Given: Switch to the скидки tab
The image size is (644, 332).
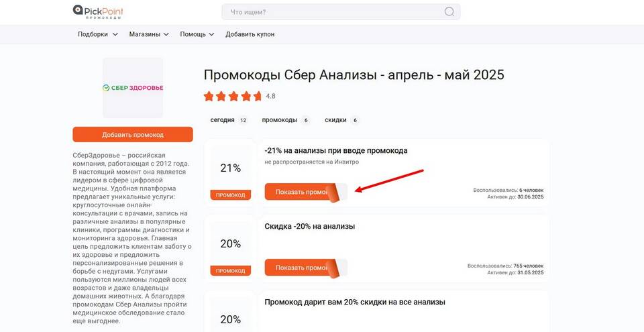Looking at the screenshot, I should [x=342, y=120].
